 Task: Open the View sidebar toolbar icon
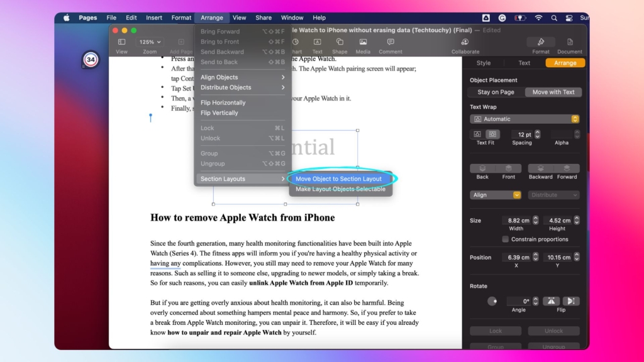pos(121,42)
